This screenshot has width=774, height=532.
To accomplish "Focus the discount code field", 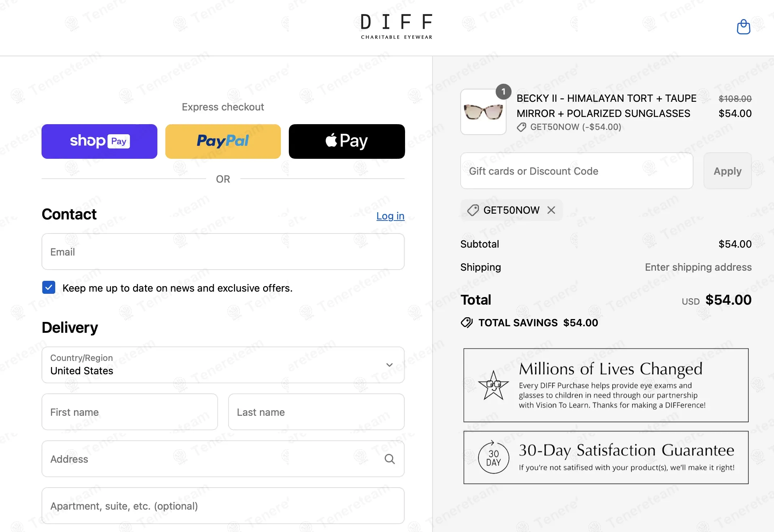I will pos(577,171).
